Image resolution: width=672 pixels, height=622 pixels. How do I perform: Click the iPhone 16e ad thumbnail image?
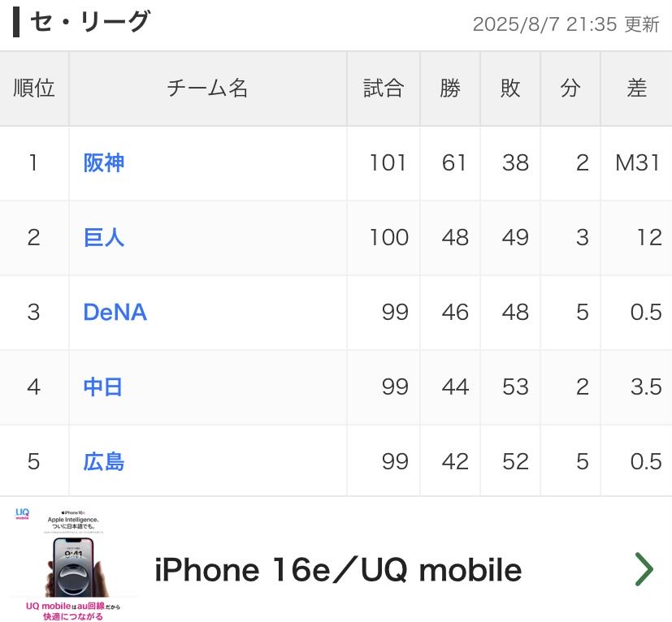73,564
